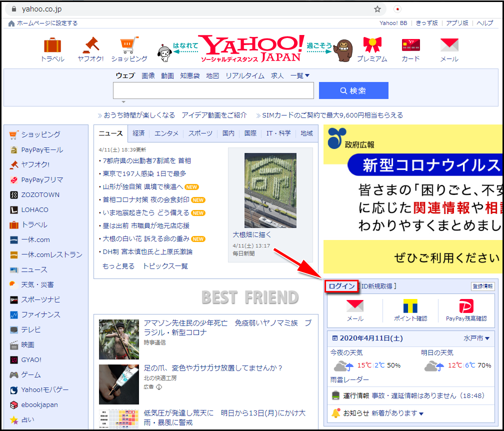Click the トピックス一覧 link
The width and height of the screenshot is (504, 431).
coord(165,266)
